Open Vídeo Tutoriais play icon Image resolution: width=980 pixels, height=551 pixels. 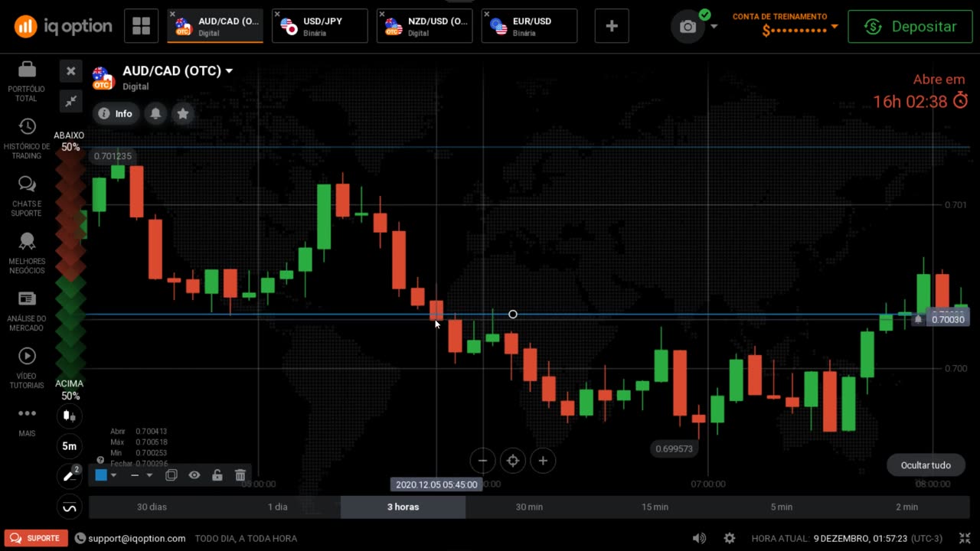[x=27, y=356]
